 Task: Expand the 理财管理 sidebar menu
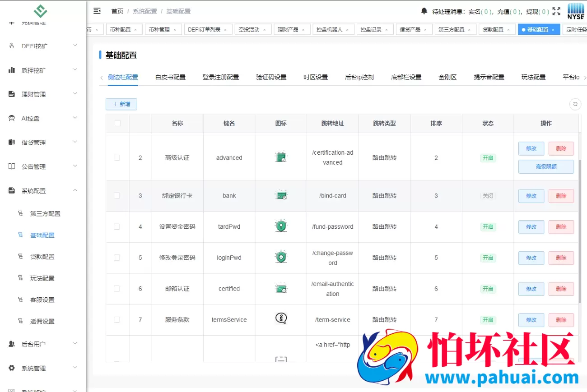click(43, 94)
